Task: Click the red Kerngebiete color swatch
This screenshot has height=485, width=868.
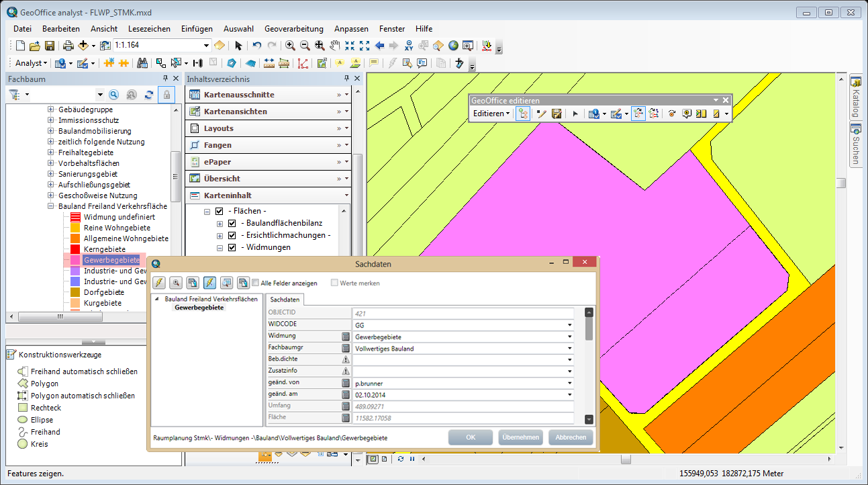Action: (x=75, y=249)
